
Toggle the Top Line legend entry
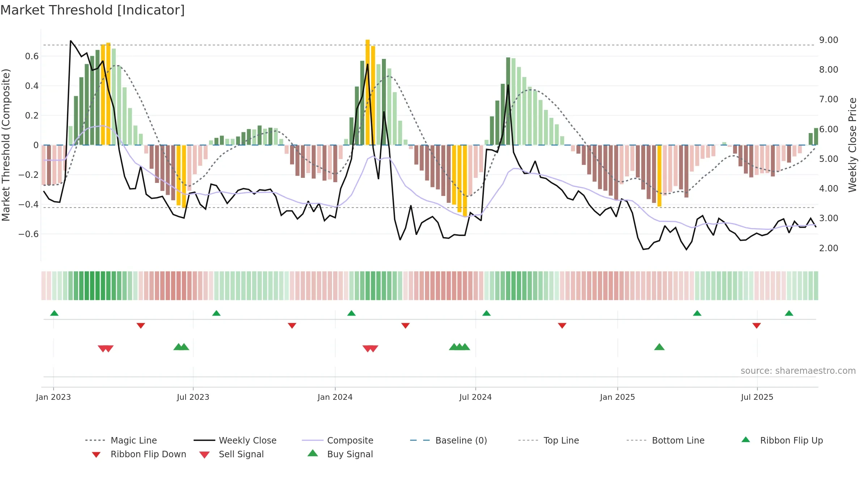[x=549, y=440]
